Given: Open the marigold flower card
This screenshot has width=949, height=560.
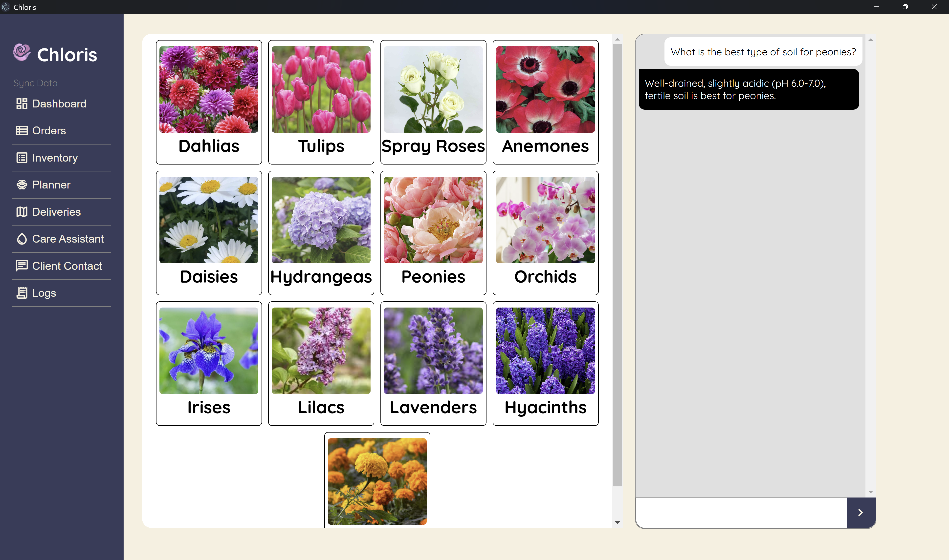Looking at the screenshot, I should click(x=377, y=481).
